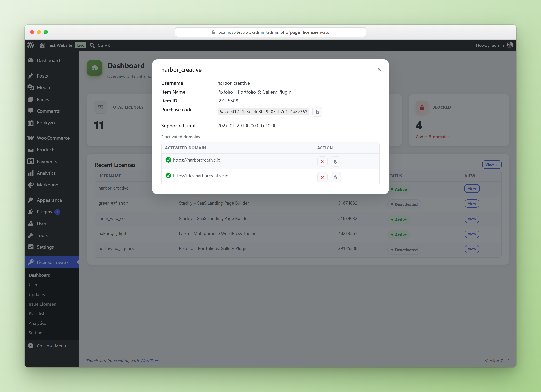541x392 pixels.
Task: Open the License Envato menu
Action: [52, 262]
